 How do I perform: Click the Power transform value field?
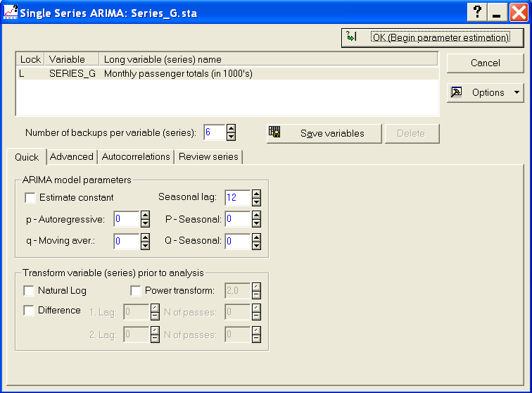click(238, 291)
